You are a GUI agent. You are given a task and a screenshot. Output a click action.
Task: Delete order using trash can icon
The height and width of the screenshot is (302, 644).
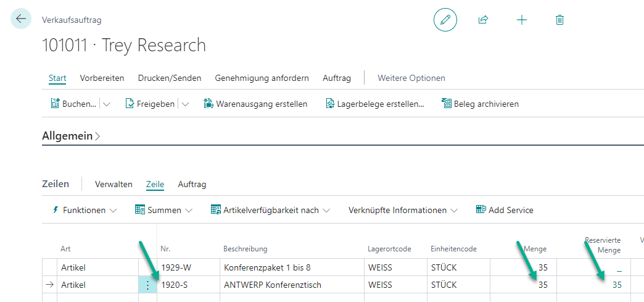tap(559, 20)
